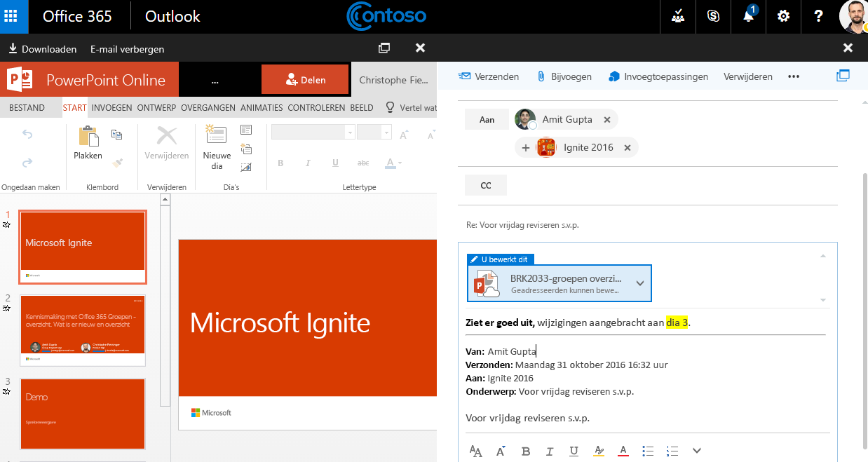This screenshot has height=462, width=868.
Task: Select the START ribbon tab
Action: point(74,108)
